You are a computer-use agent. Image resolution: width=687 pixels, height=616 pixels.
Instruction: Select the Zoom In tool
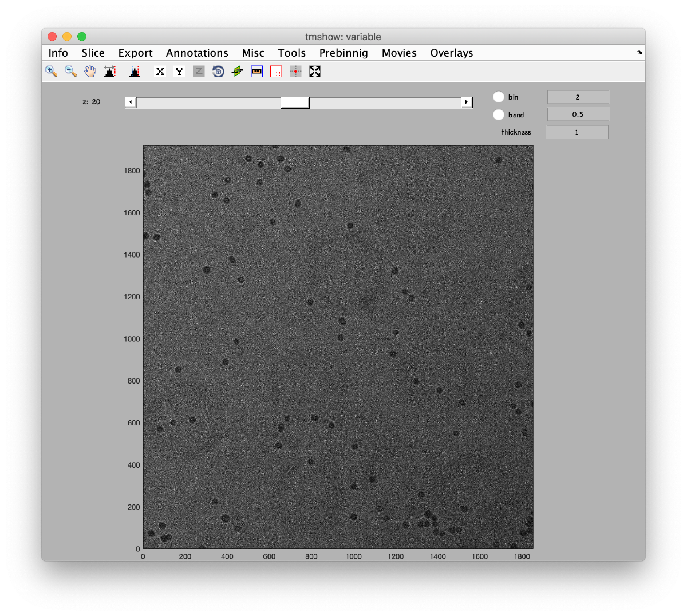[x=51, y=71]
